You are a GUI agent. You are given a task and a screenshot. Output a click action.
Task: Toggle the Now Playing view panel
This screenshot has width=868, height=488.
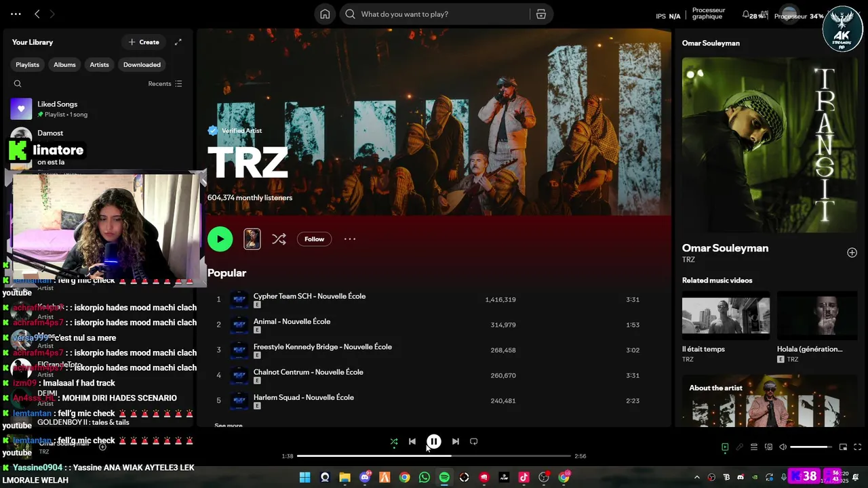(725, 447)
